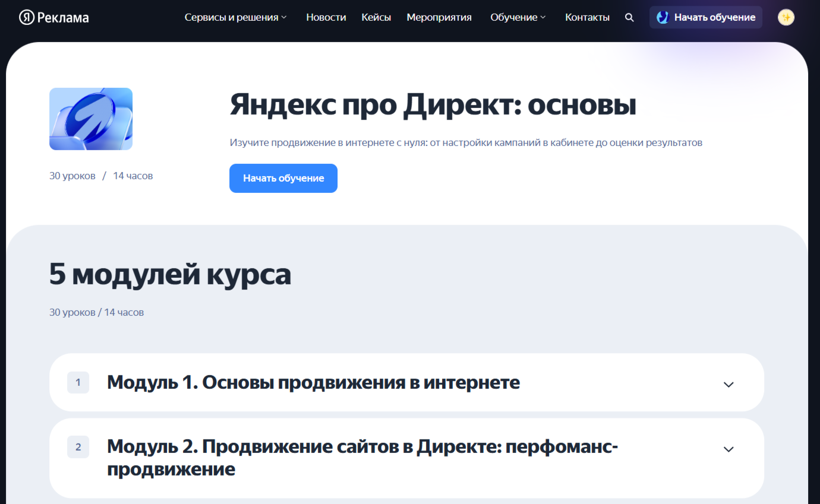Select Мероприятия in the navigation bar
This screenshot has height=504, width=820.
coord(439,18)
